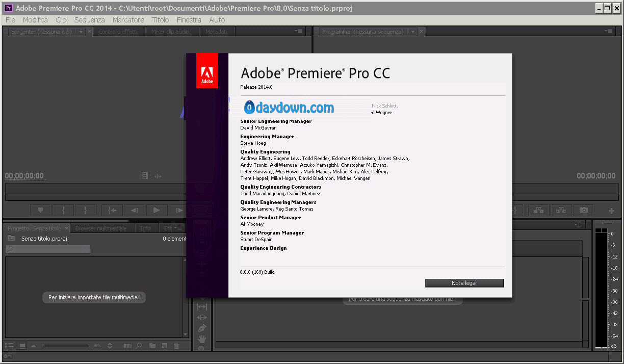The width and height of the screenshot is (624, 364).
Task: Open the File menu
Action: 10,20
